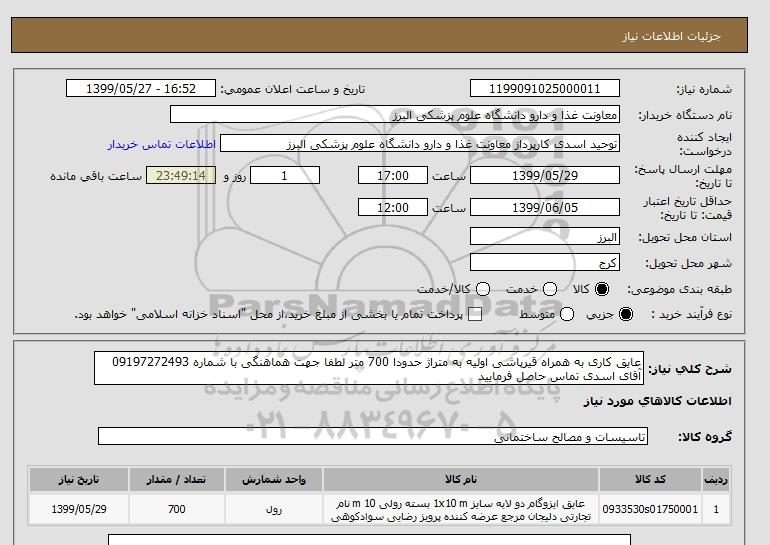Image resolution: width=770 pixels, height=545 pixels.
Task: Select the جزیی purchase type radio
Action: (626, 314)
